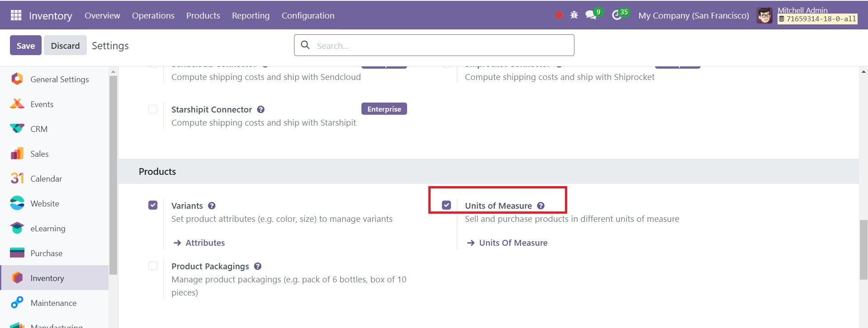Click the debug bug icon
The image size is (868, 328).
574,15
